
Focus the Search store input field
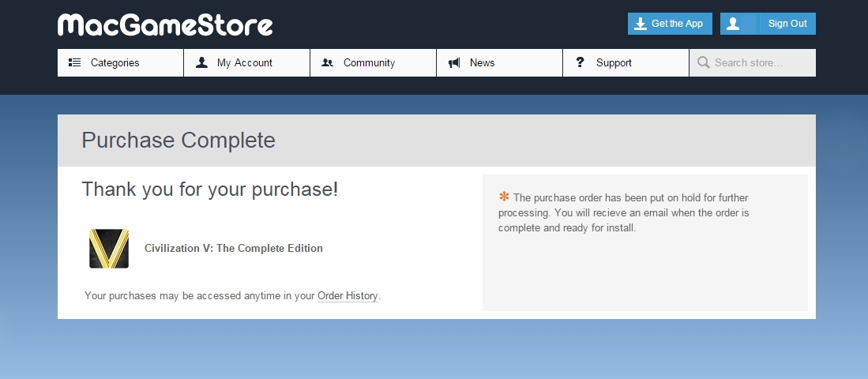coord(753,62)
